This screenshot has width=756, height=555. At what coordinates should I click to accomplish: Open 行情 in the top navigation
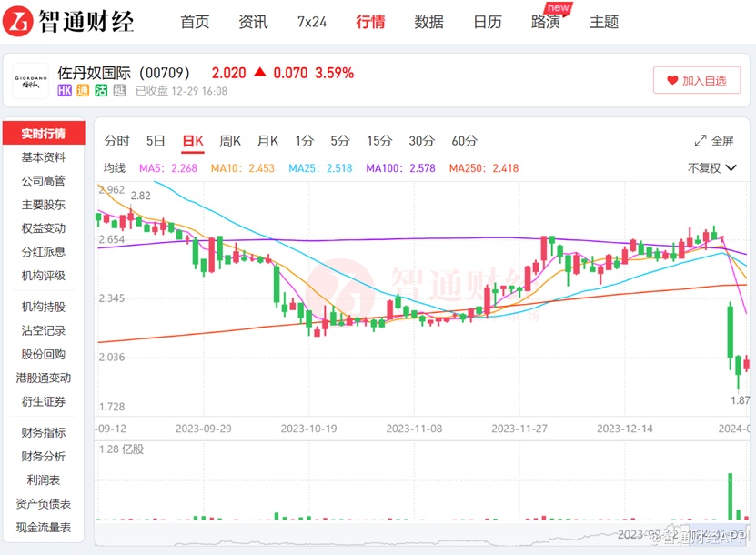click(x=370, y=22)
